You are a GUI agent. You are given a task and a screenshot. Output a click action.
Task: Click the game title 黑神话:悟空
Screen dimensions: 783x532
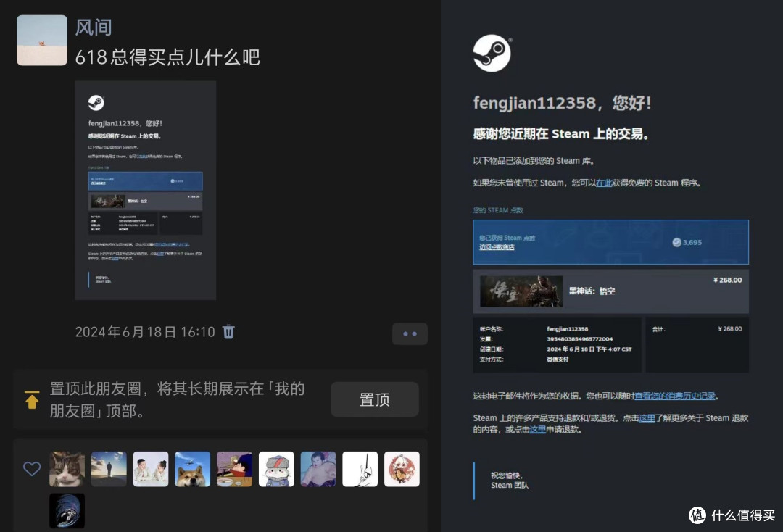[x=592, y=291]
